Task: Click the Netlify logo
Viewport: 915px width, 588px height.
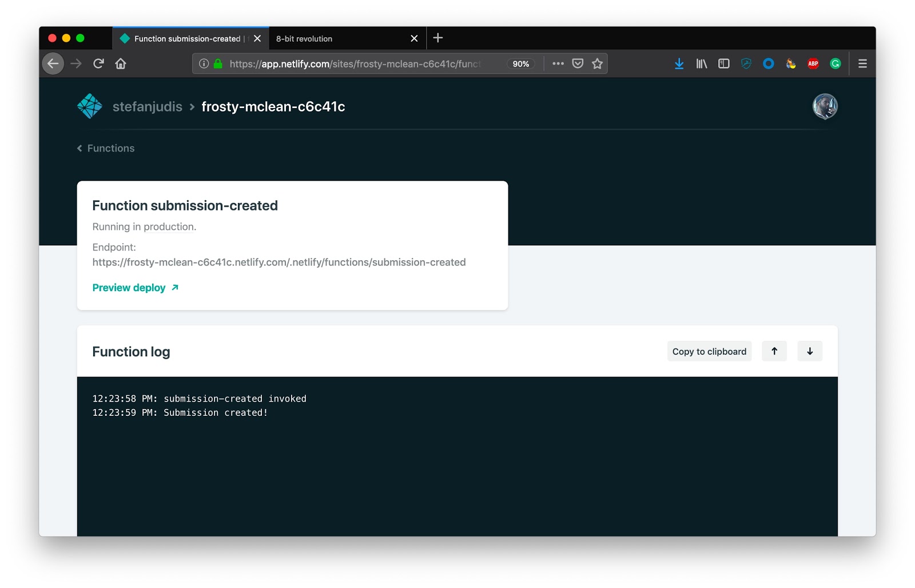Action: click(90, 106)
